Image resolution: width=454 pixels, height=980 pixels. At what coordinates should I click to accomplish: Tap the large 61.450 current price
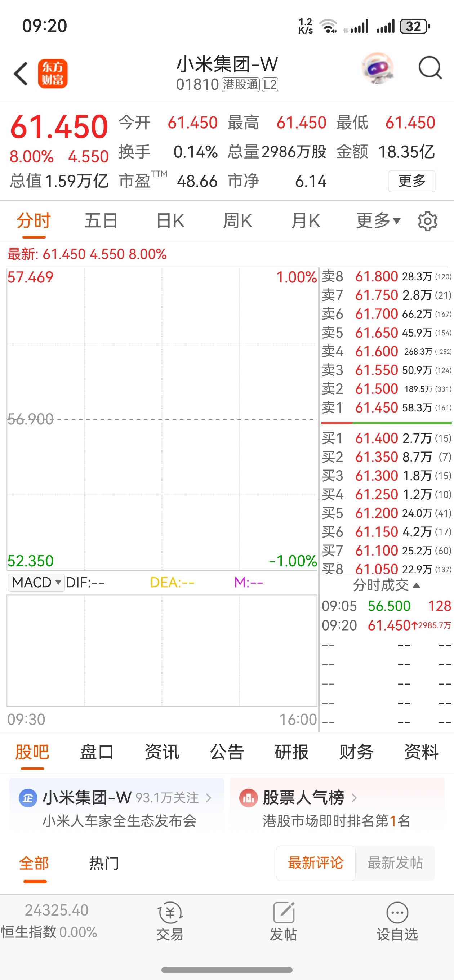pos(59,127)
